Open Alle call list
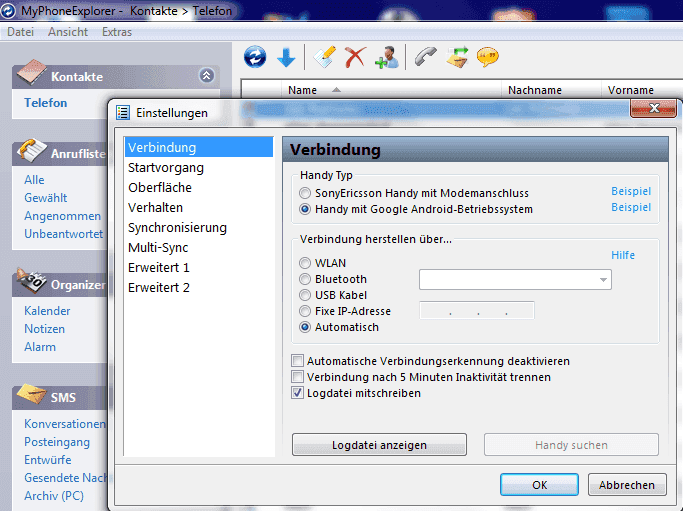Screen dimensions: 683x511 click(34, 179)
